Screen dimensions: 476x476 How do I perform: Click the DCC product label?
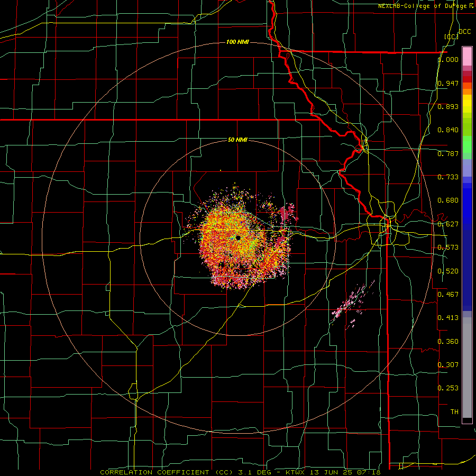click(x=465, y=32)
